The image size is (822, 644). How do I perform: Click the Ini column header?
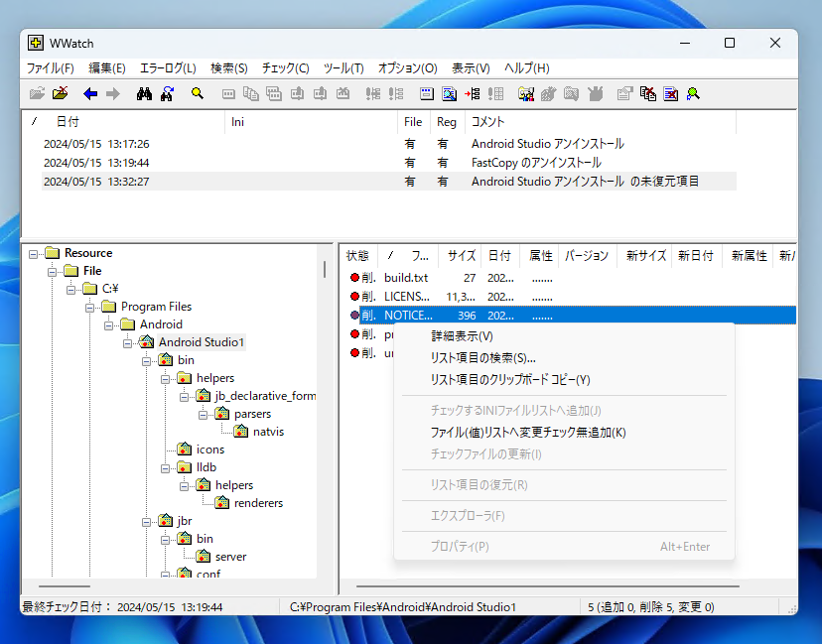312,122
